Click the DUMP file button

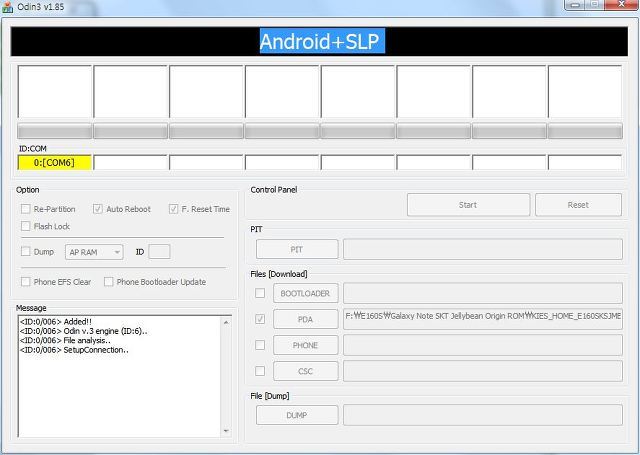(x=297, y=415)
